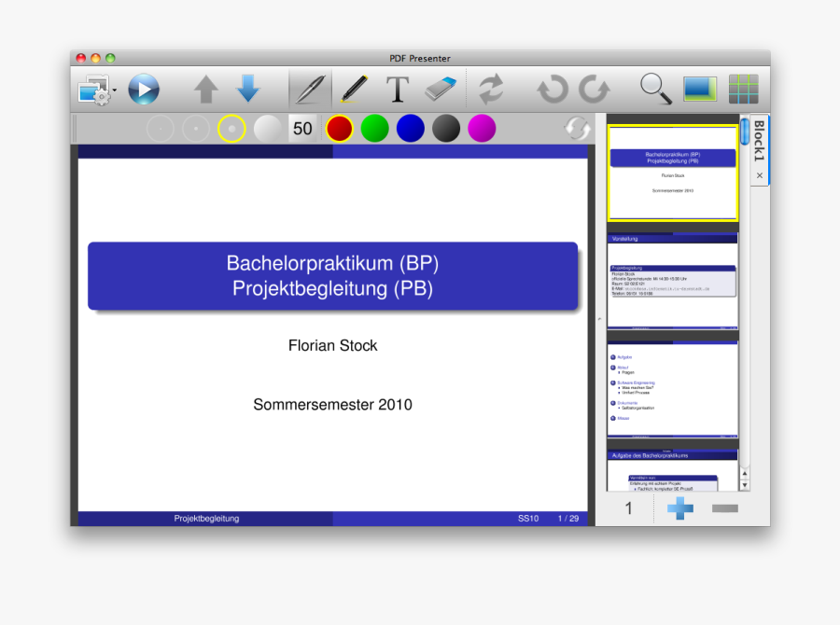Undo the last annotation
840x625 pixels.
551,88
